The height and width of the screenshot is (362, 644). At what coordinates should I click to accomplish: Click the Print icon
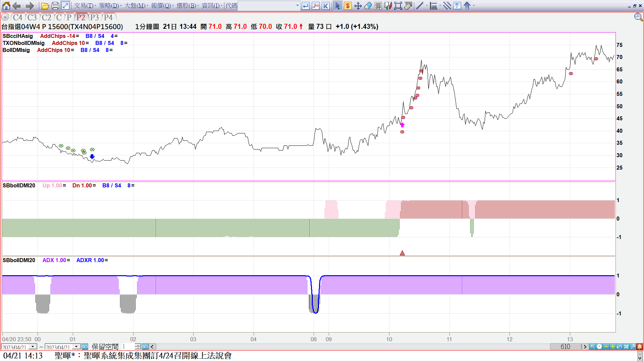(x=55, y=6)
